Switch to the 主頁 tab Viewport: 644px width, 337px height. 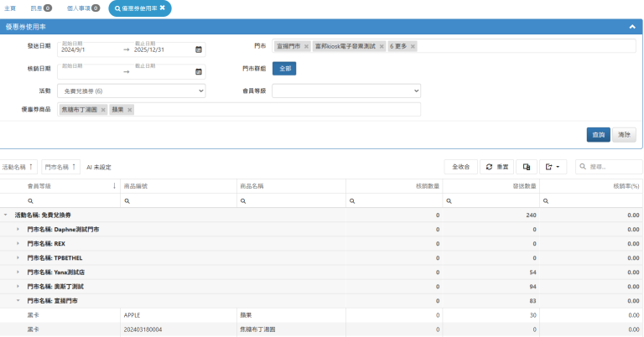[10, 8]
